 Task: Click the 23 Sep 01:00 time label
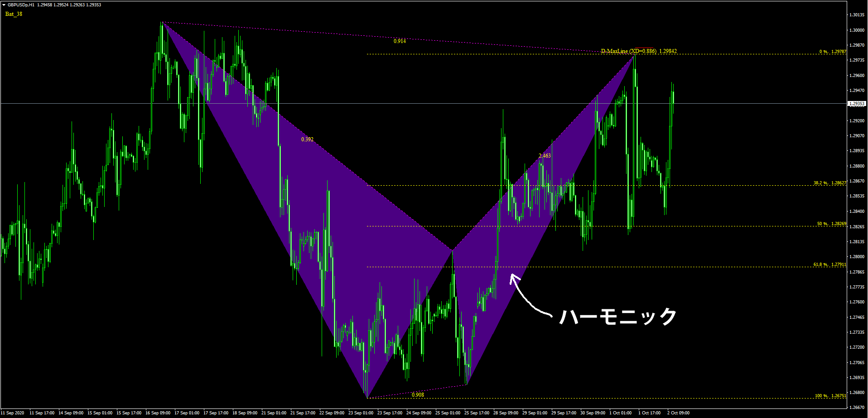tap(361, 413)
